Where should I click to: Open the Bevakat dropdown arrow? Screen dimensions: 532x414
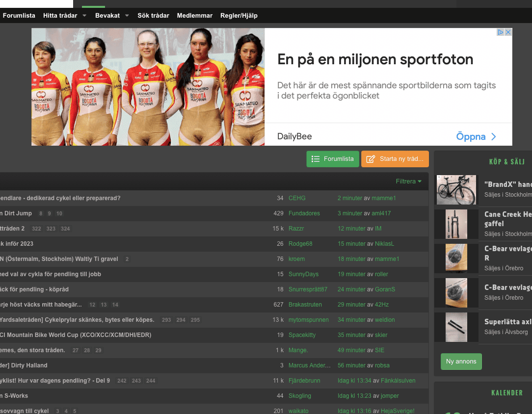127,16
